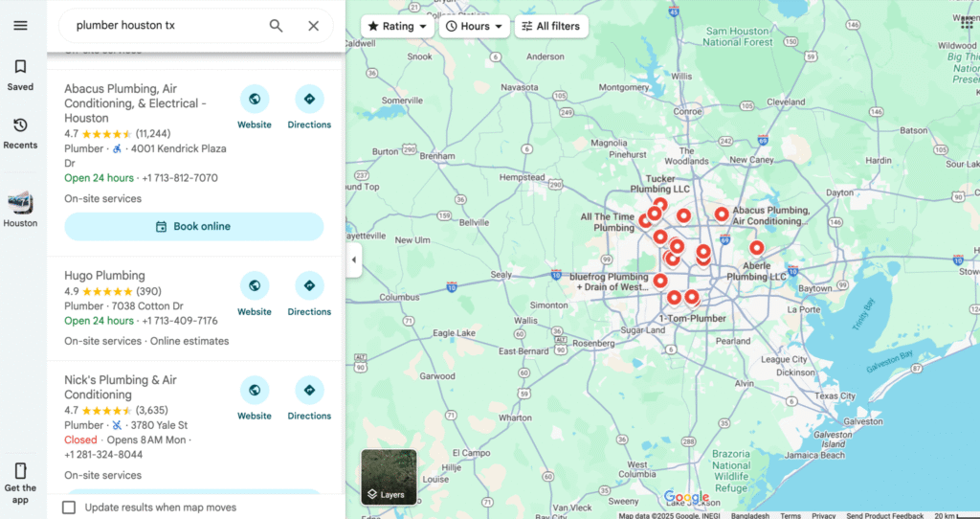
Task: Open the Google apps grid icon
Action: 967,23
